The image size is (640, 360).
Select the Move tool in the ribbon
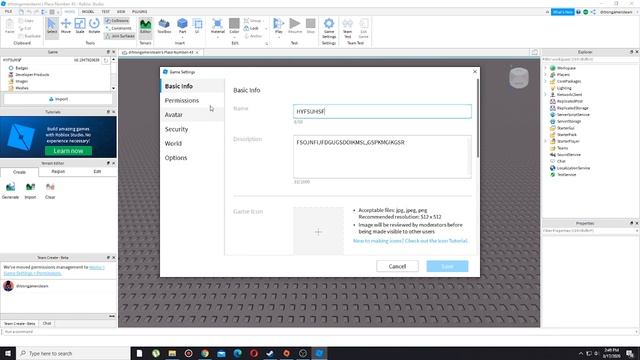tap(66, 26)
